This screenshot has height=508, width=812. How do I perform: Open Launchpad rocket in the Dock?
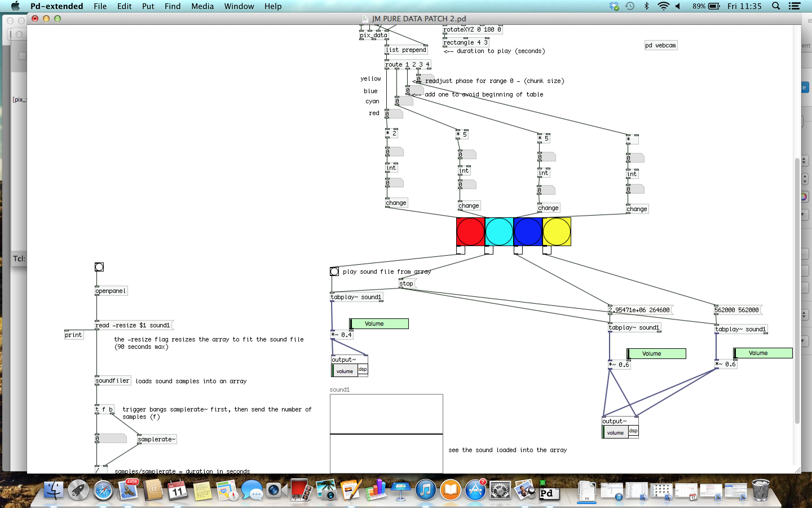78,491
